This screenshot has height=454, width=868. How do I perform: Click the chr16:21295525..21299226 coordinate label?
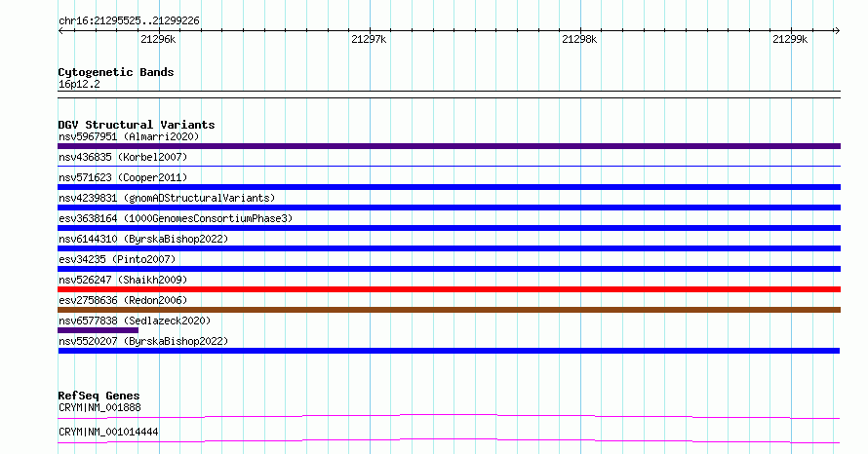(129, 20)
